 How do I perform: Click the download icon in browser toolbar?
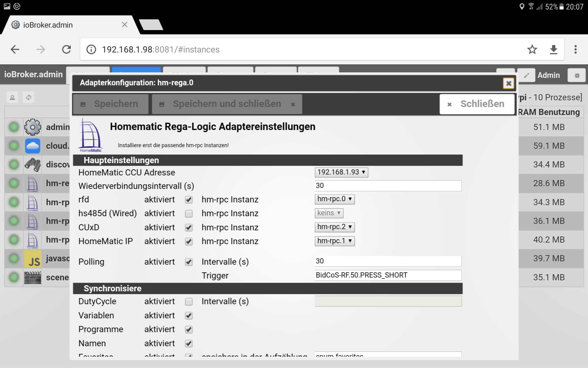pos(554,49)
